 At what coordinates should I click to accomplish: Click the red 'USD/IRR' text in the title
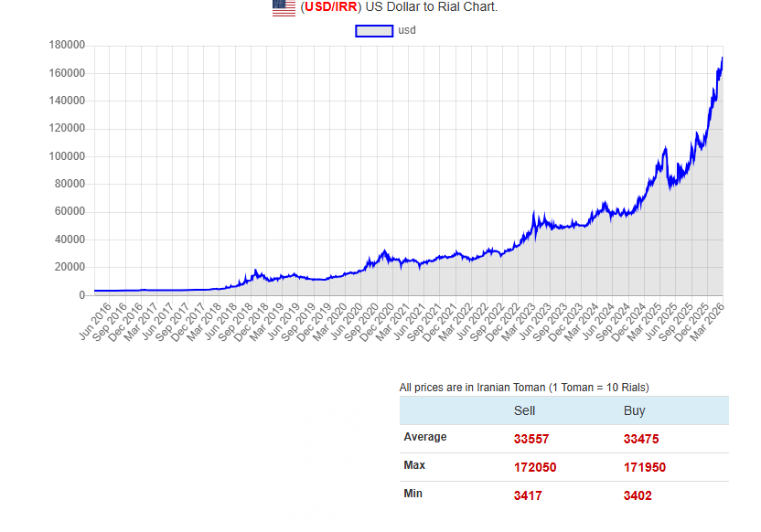coord(331,7)
